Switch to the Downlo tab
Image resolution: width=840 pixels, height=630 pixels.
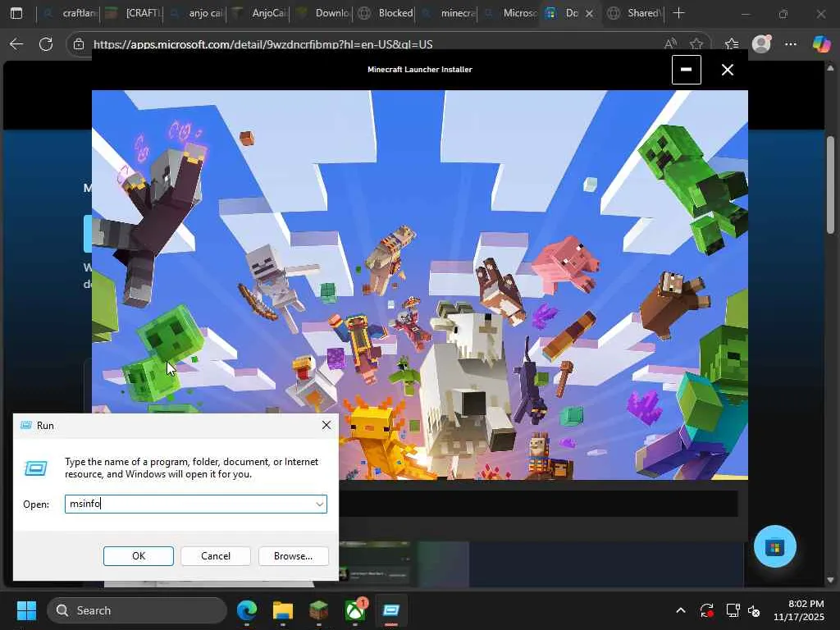coord(322,13)
